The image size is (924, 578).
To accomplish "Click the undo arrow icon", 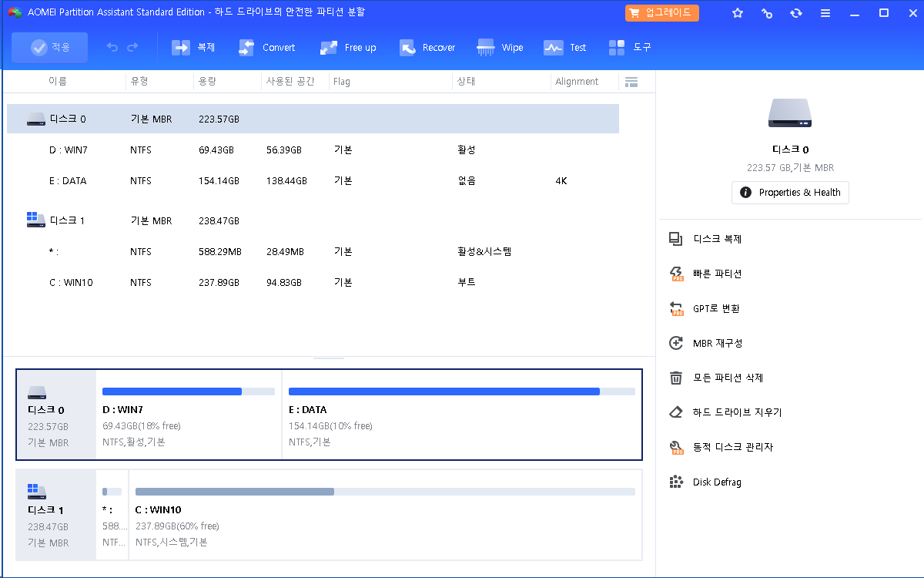I will pyautogui.click(x=112, y=48).
